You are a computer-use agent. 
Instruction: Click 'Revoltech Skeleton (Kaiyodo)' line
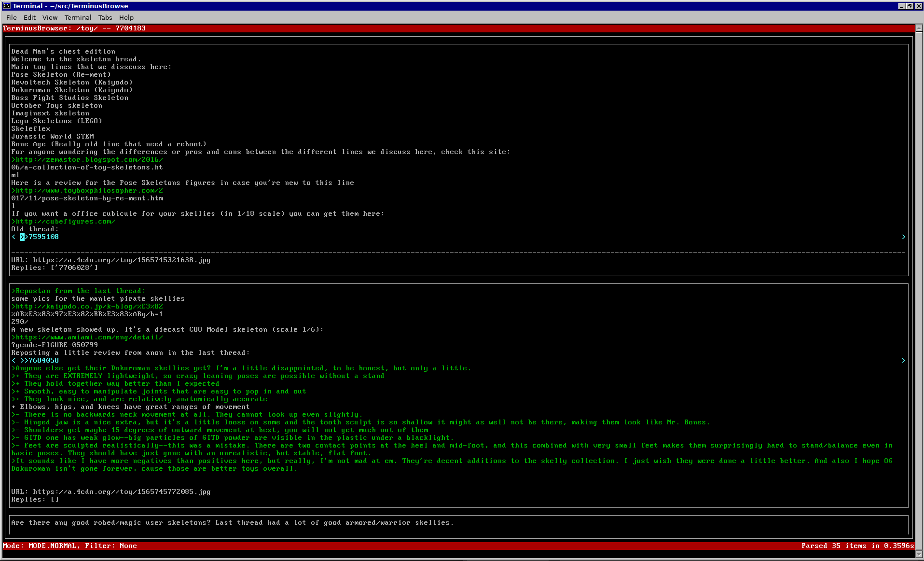coord(72,82)
